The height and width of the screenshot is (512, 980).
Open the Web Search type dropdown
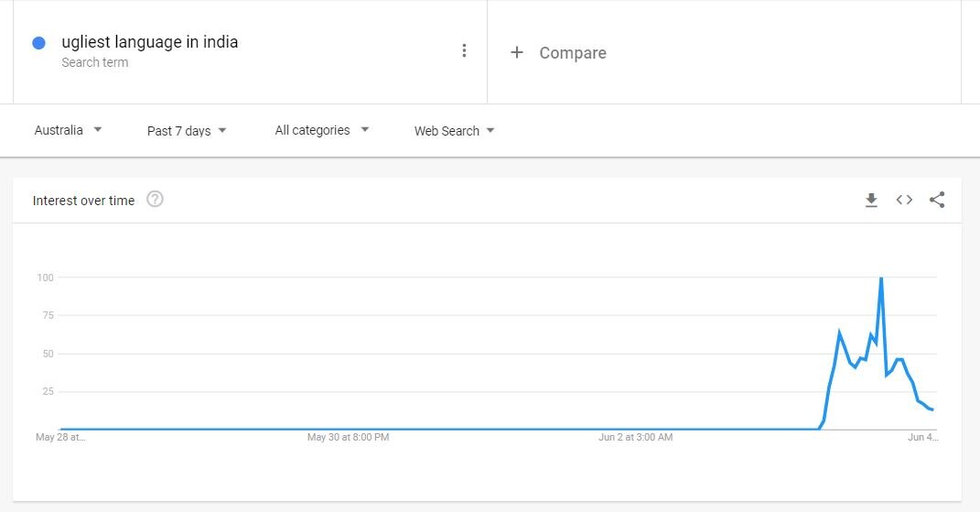click(455, 131)
